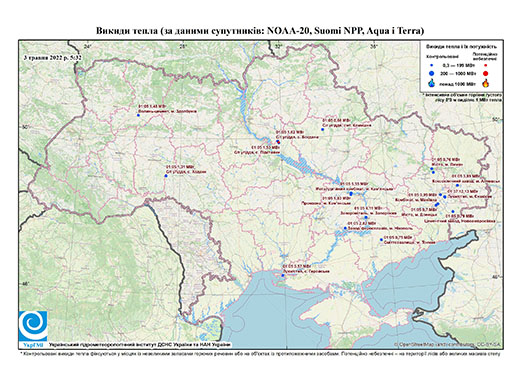This screenshot has width=520, height=368.
Task: Click the УкрГМІ spiral logo
Action: click(33, 327)
